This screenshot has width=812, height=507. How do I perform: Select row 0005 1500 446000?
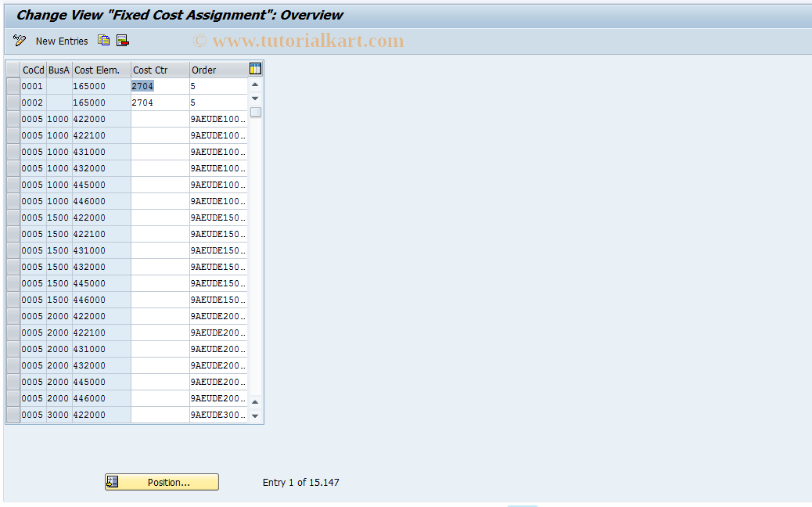point(13,300)
